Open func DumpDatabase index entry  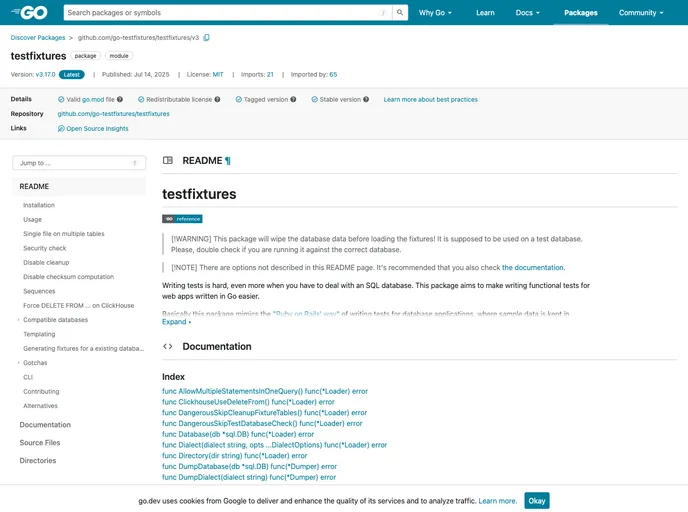pyautogui.click(x=249, y=466)
